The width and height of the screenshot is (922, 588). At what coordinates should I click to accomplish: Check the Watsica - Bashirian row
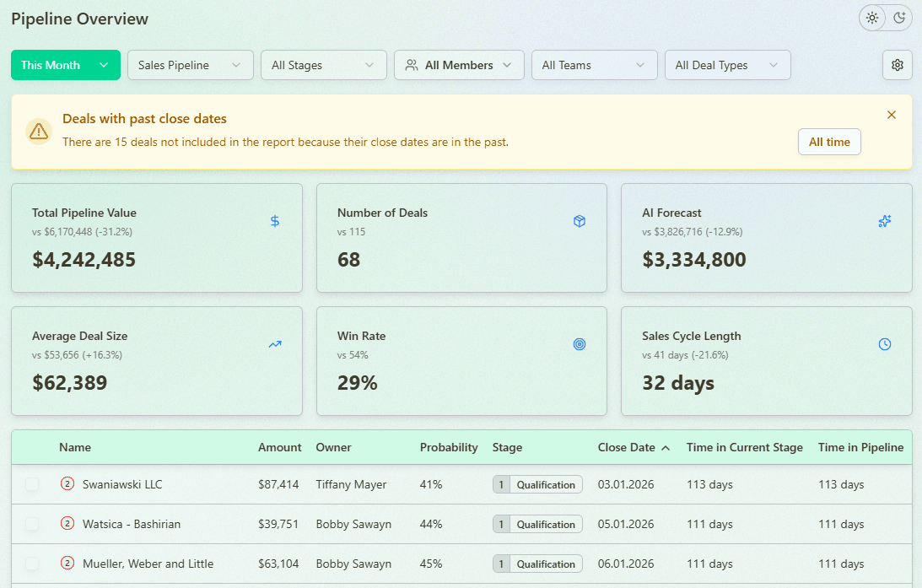tap(31, 524)
